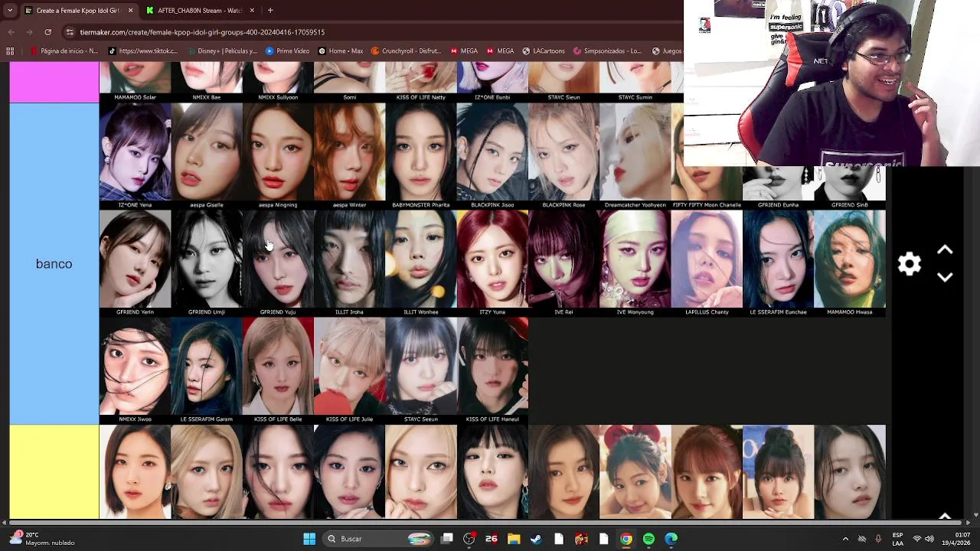980x551 pixels.
Task: Select IZ*ONE Yena thumbnail
Action: (x=135, y=156)
